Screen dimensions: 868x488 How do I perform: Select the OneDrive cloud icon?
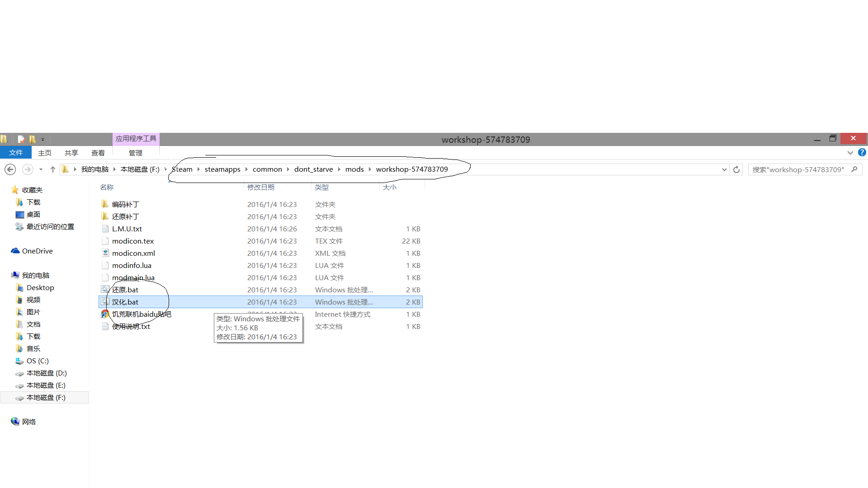(x=15, y=251)
